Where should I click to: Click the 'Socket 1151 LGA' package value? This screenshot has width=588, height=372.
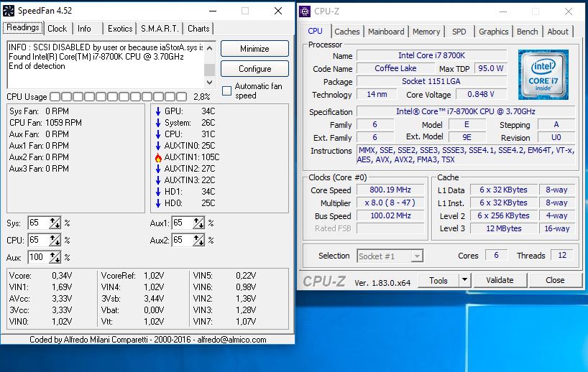click(x=431, y=81)
